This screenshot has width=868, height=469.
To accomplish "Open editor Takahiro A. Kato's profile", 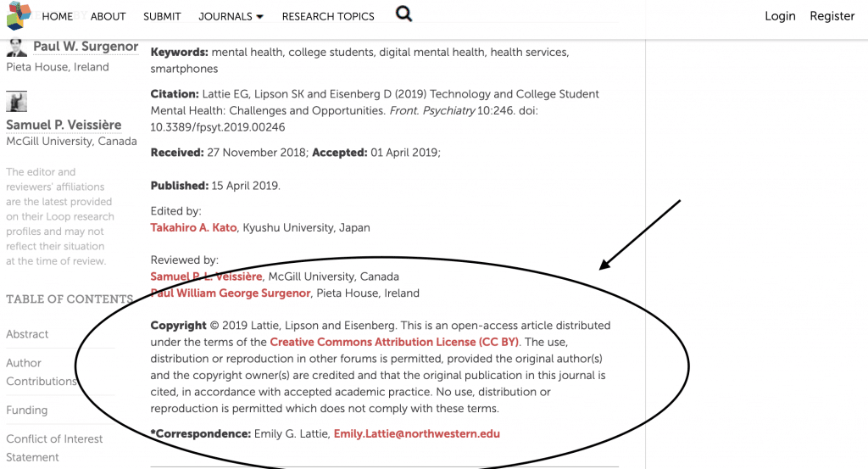I will pos(194,227).
